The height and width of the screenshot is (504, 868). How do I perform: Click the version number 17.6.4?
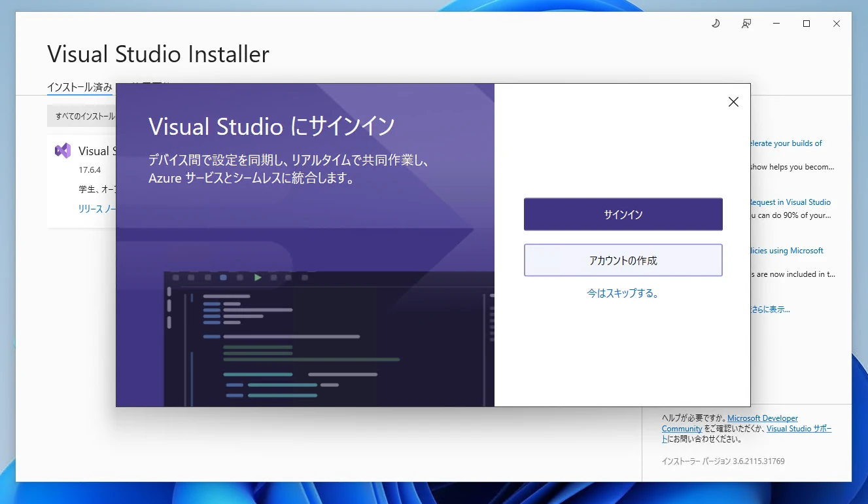(x=90, y=170)
